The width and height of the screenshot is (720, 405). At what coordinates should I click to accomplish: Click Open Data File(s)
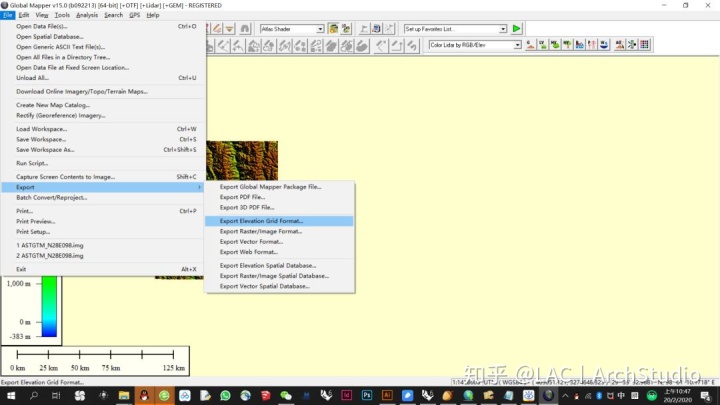102,26
